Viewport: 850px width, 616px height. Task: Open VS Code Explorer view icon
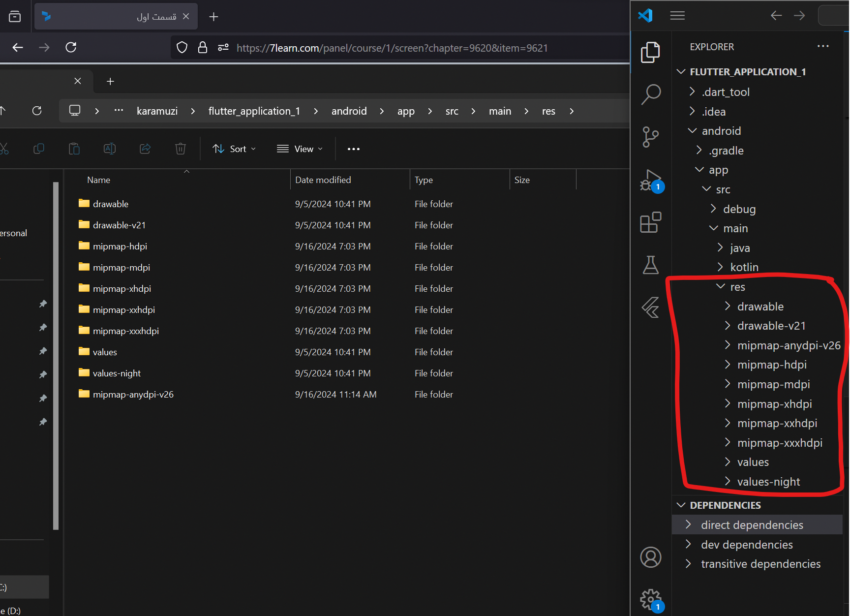tap(650, 52)
